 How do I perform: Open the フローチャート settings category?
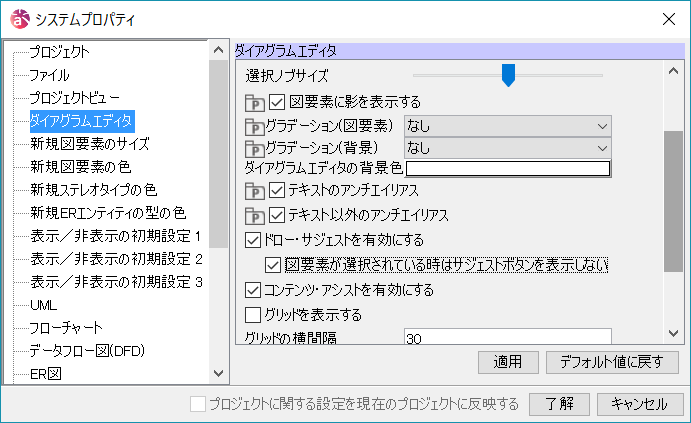[x=66, y=327]
